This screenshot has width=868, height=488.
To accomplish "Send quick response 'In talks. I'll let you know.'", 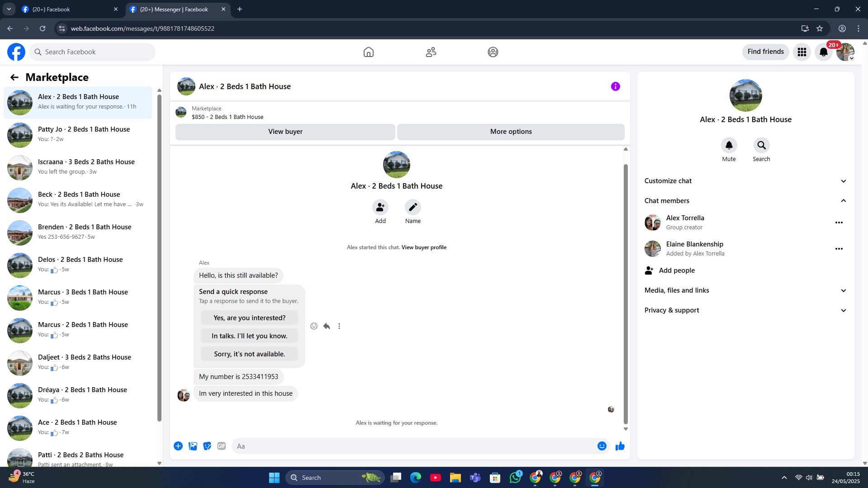I will [250, 336].
